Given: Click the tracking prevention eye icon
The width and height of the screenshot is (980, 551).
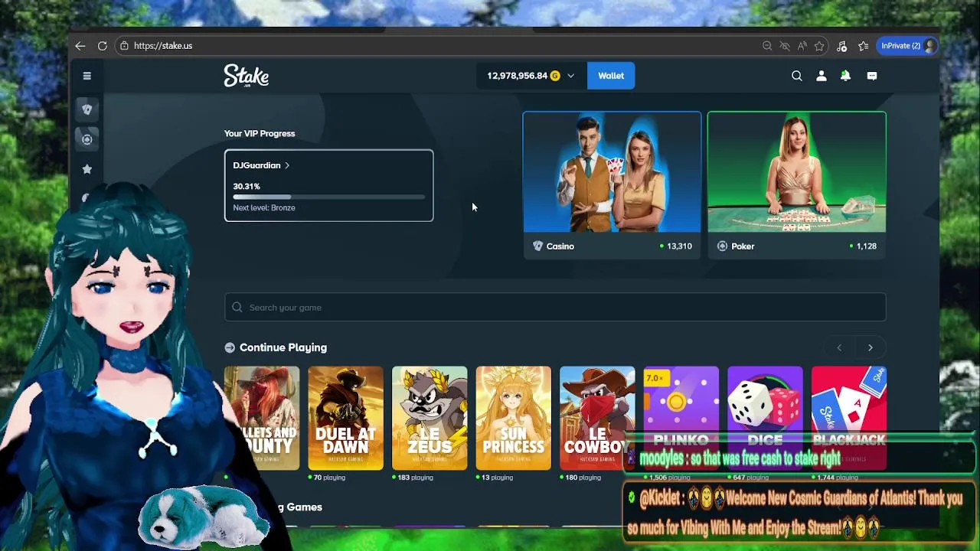Looking at the screenshot, I should pos(785,46).
